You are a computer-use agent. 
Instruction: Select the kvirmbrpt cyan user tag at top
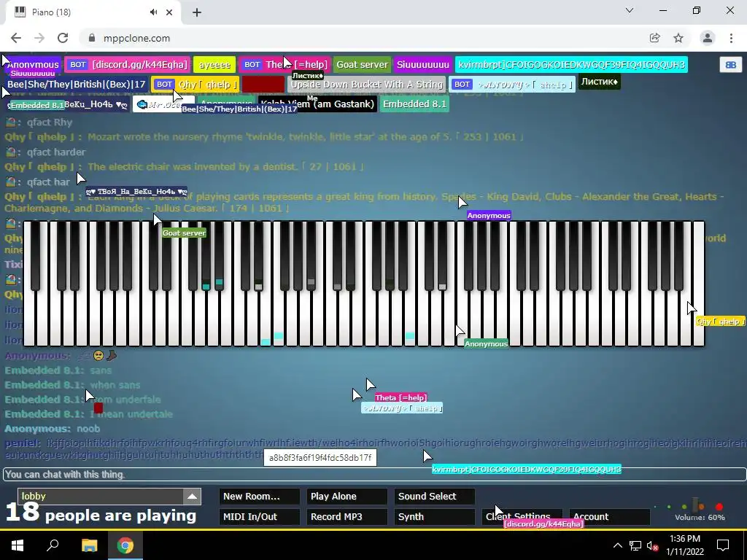[571, 65]
